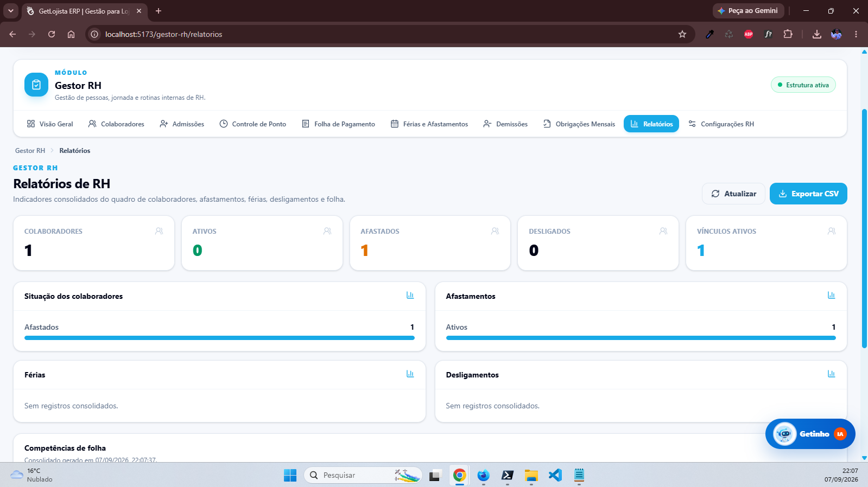Bookmark this page with the star icon
The height and width of the screenshot is (487, 868).
(682, 34)
